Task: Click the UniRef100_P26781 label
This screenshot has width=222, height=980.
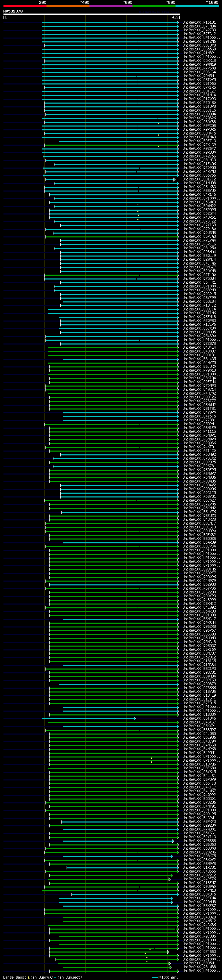Action: (199, 466)
